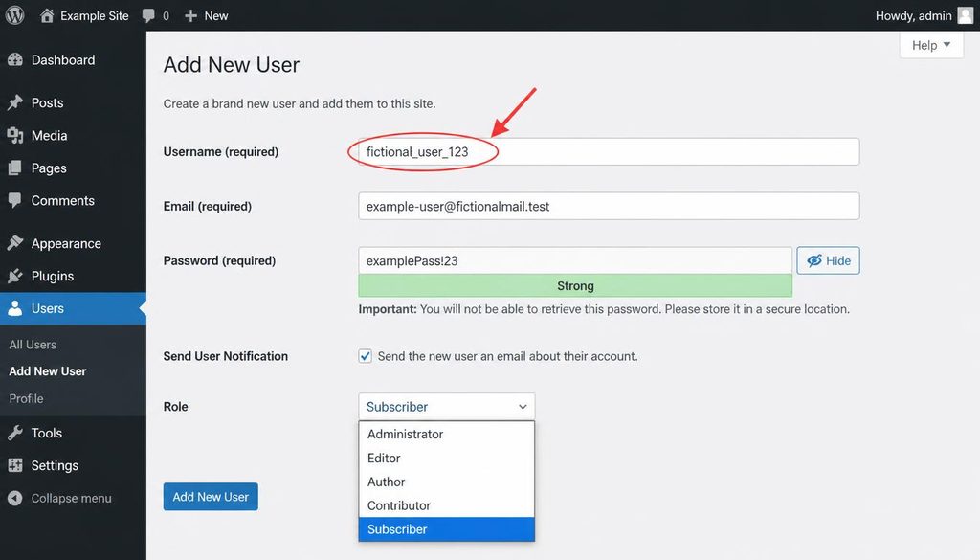Click Send the new user an email label

click(507, 356)
